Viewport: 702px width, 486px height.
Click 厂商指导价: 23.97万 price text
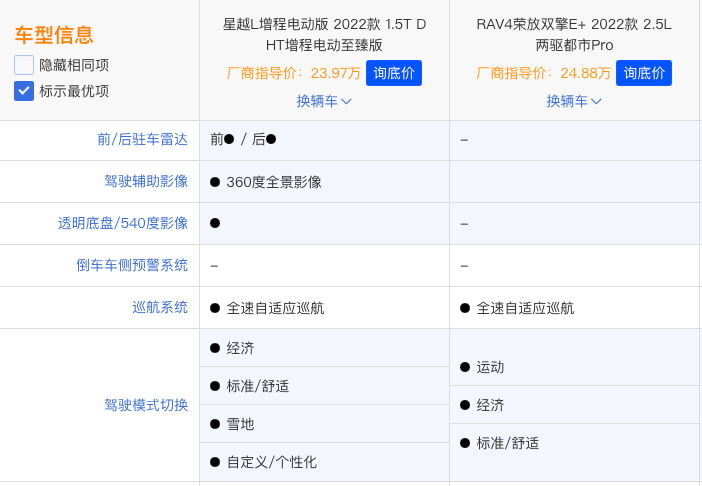tap(294, 73)
